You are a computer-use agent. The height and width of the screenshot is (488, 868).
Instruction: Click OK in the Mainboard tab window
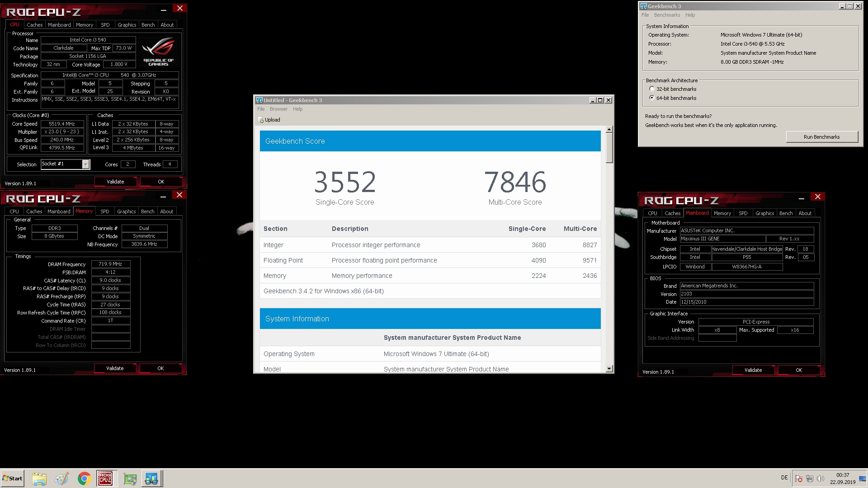pos(799,370)
